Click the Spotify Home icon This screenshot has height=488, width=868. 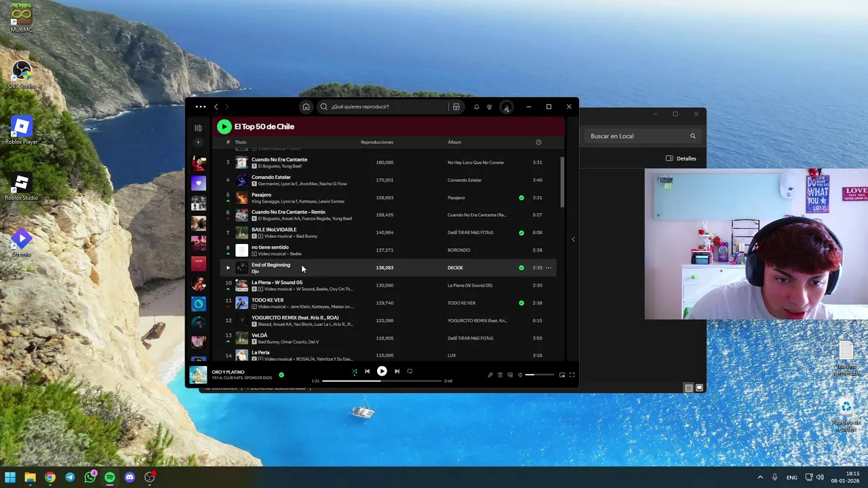(306, 106)
